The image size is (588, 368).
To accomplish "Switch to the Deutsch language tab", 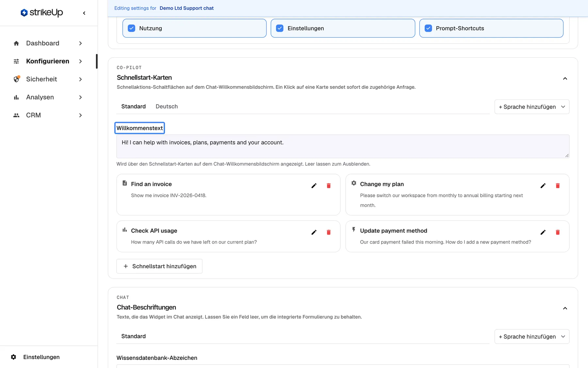I will pos(167,106).
